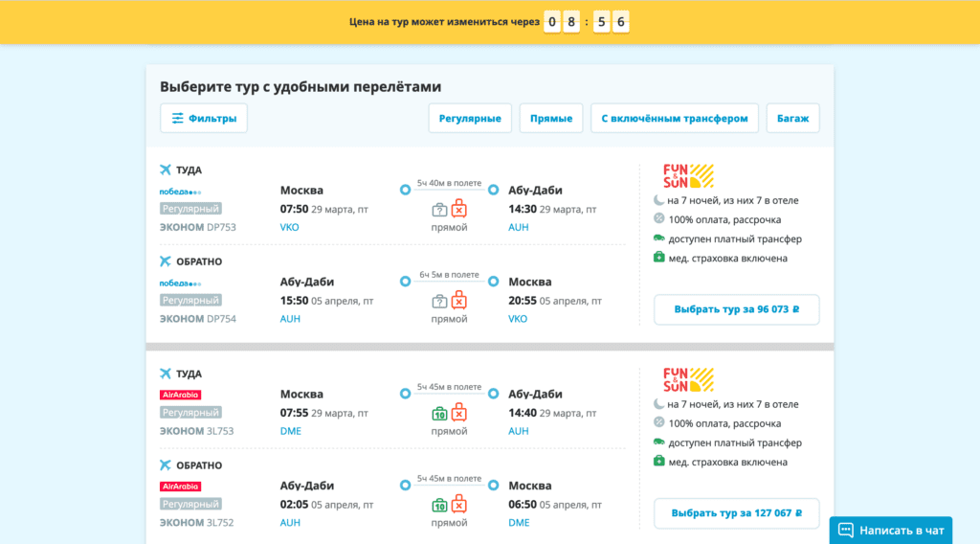This screenshot has height=544, width=980.
Task: Click the 10 kg baggage icon on 3L753
Action: [439, 414]
